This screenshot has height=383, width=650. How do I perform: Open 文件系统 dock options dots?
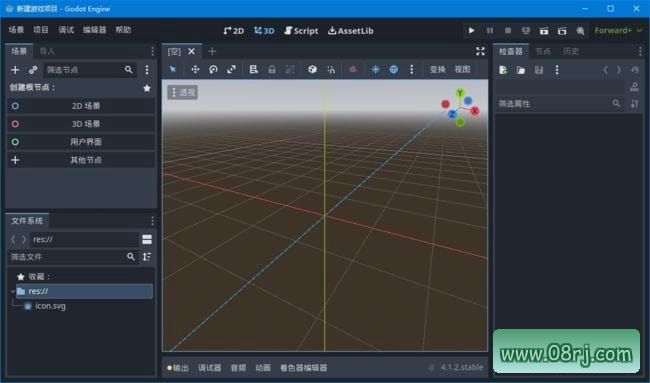click(152, 221)
